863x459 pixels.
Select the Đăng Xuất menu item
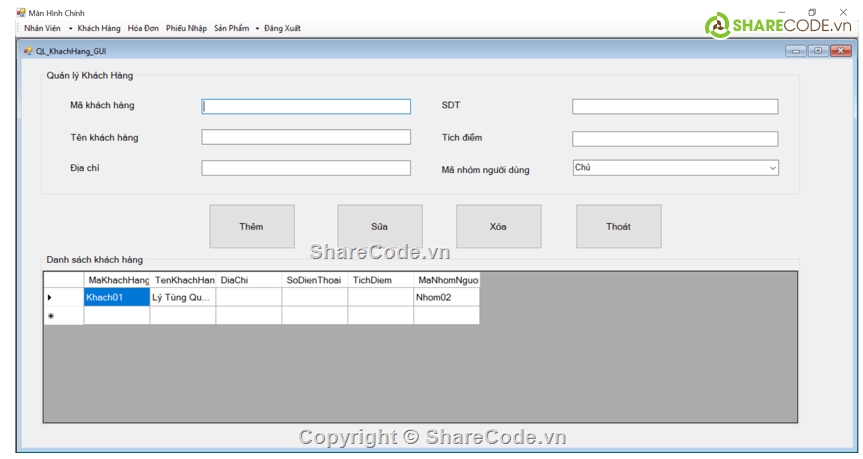pos(282,28)
